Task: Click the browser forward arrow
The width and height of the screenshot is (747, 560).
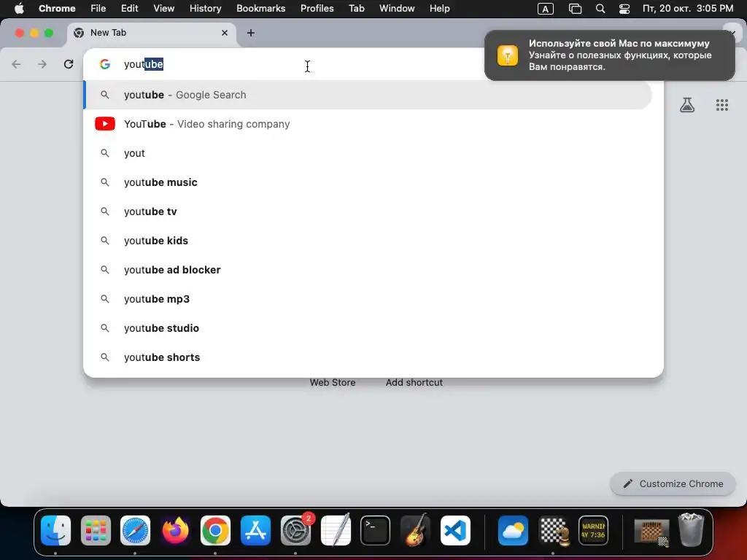Action: pyautogui.click(x=42, y=64)
